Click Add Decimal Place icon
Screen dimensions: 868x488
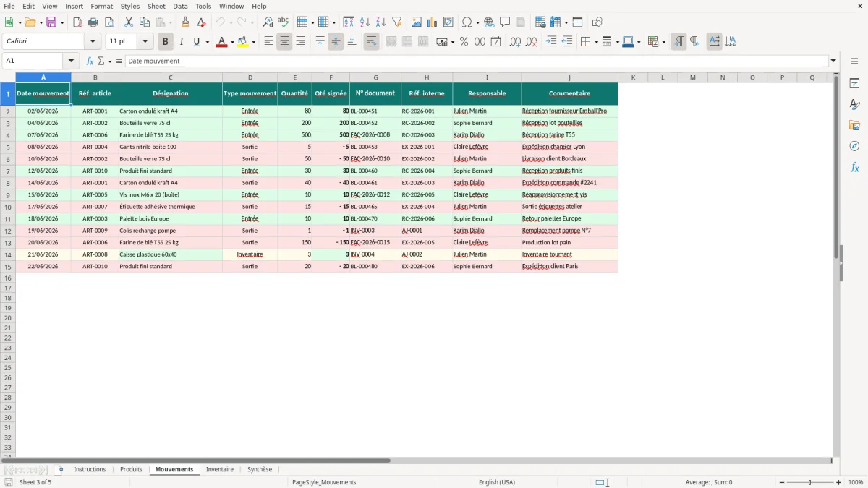coord(515,42)
